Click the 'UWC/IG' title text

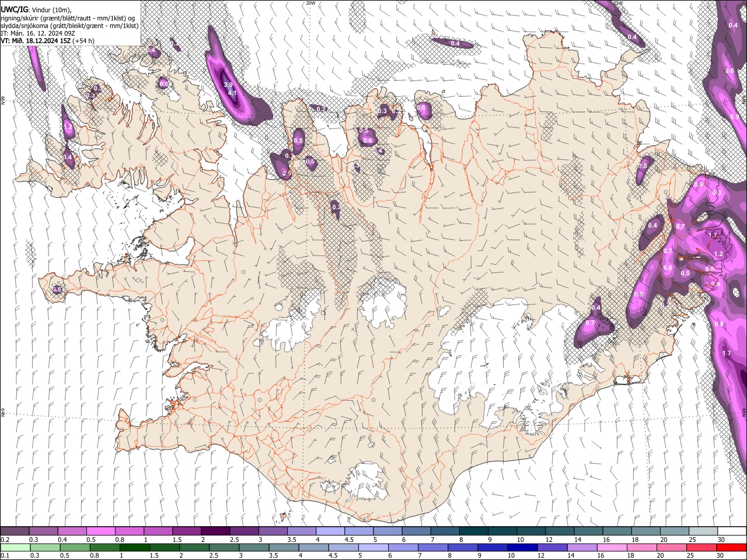[x=14, y=9]
